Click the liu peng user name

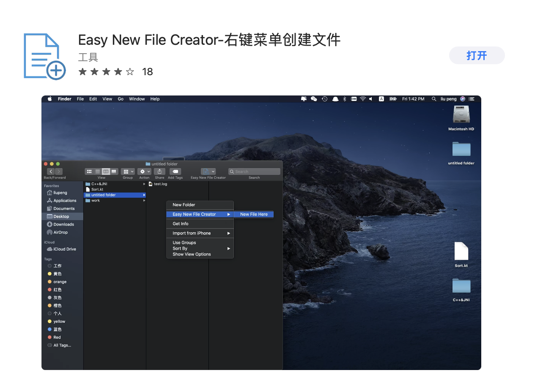(449, 99)
